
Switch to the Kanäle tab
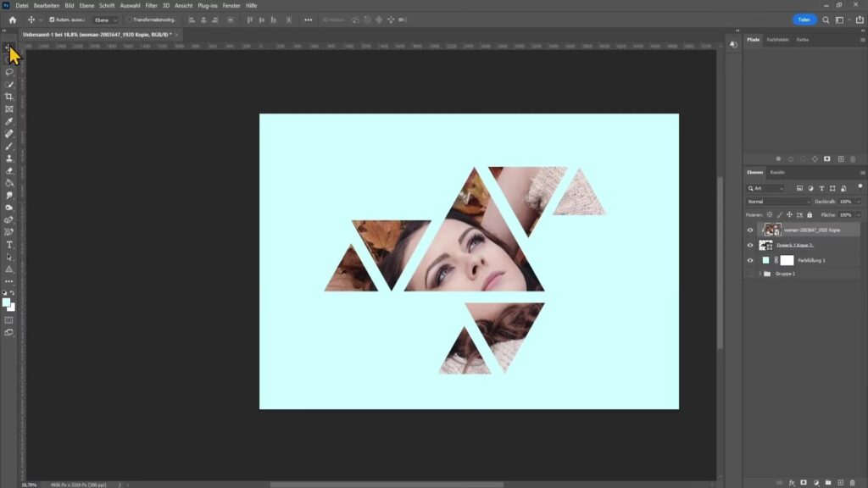(777, 173)
